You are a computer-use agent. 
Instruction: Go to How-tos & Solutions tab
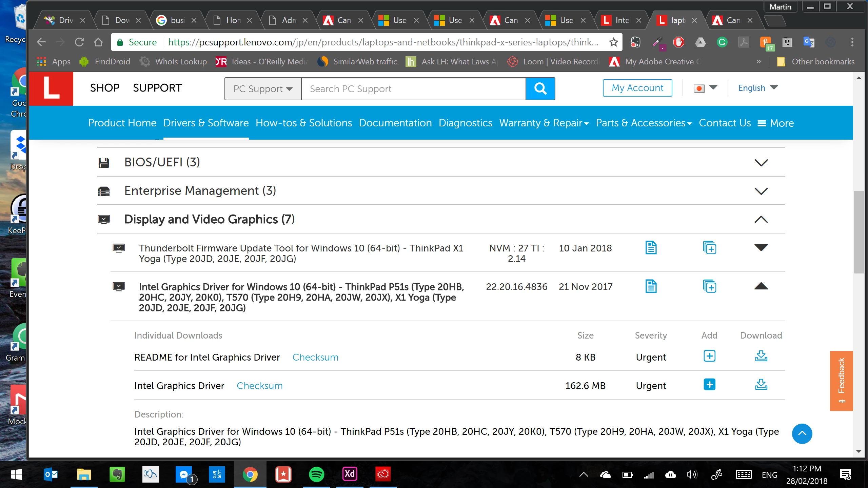[x=303, y=123]
